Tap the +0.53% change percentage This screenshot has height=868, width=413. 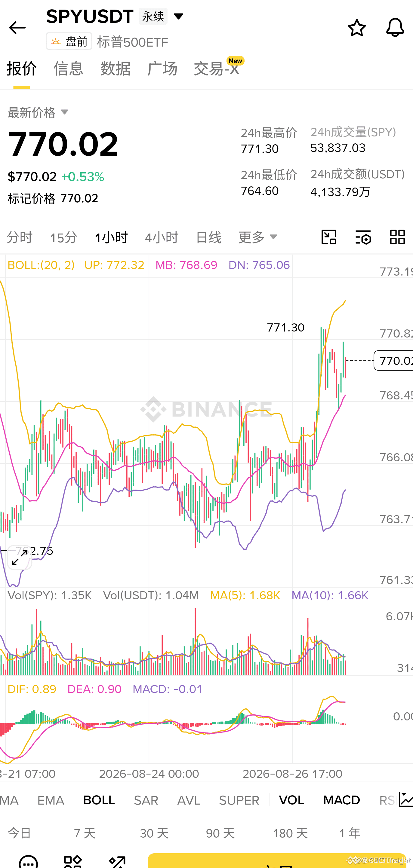[x=83, y=177]
